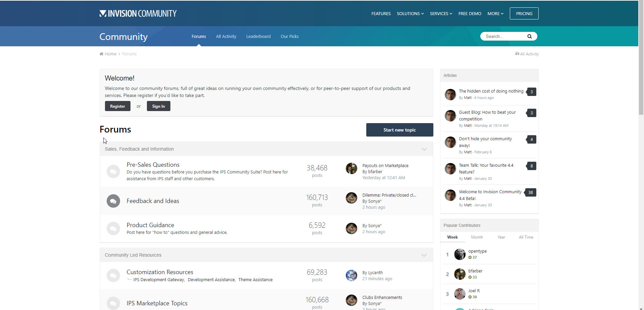Open the 'Guest Blog: How to beat your competition' article
Screen dimensions: 644x310
pos(487,116)
